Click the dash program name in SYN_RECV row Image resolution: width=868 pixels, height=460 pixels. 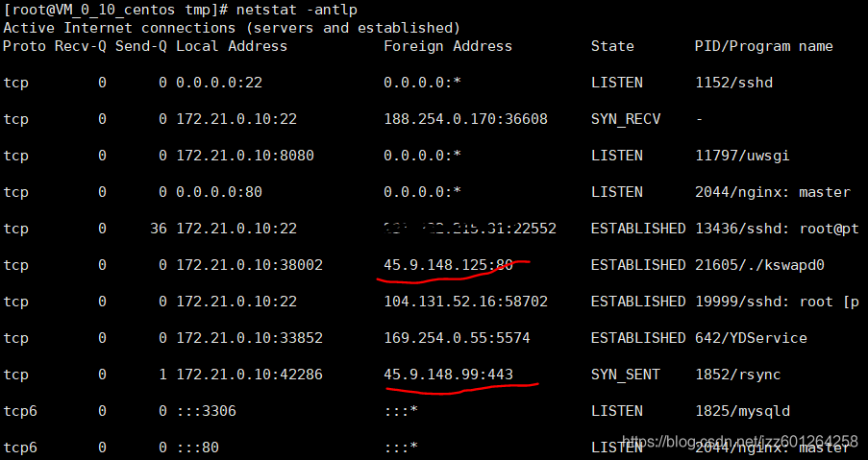tap(699, 119)
